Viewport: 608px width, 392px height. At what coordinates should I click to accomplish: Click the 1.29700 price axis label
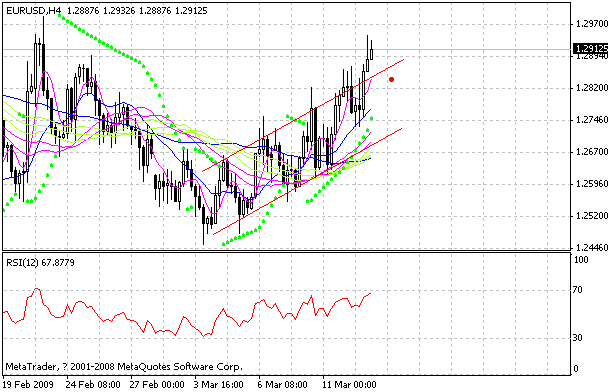tap(592, 24)
